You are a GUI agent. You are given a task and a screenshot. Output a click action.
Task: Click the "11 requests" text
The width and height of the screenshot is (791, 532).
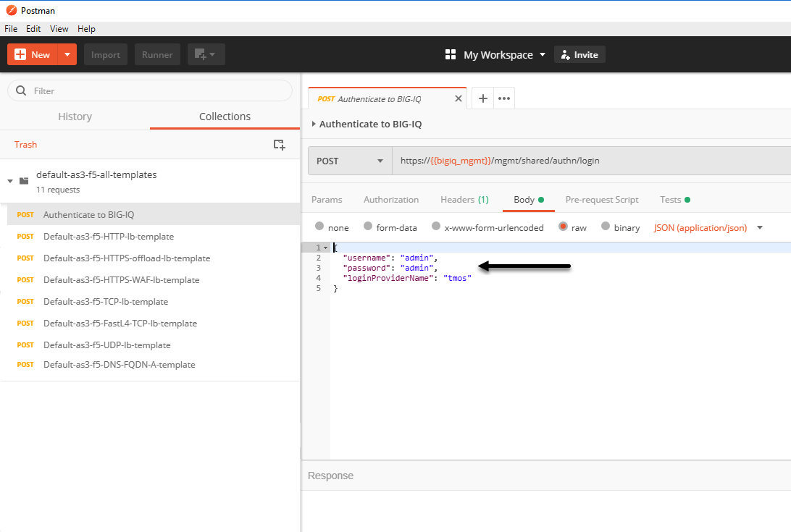coord(58,190)
